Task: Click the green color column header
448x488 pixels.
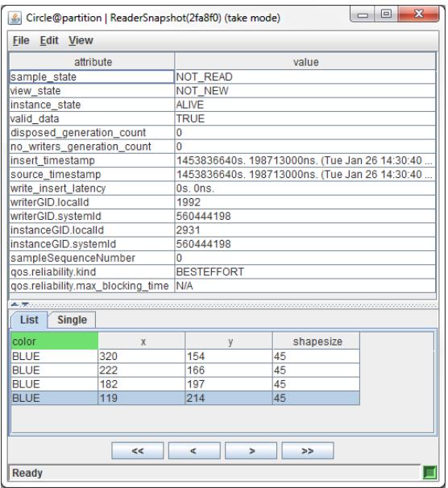Action: (x=55, y=341)
